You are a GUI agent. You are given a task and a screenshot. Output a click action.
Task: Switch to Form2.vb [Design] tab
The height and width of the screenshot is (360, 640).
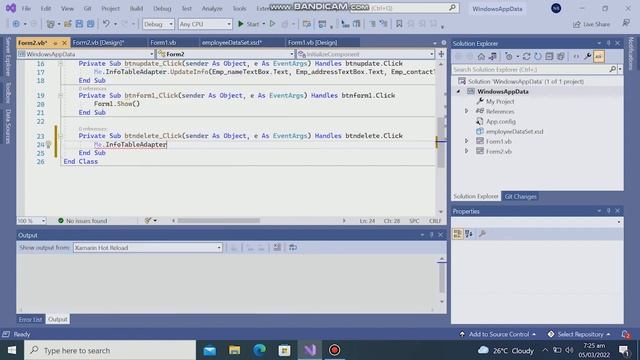click(x=98, y=42)
